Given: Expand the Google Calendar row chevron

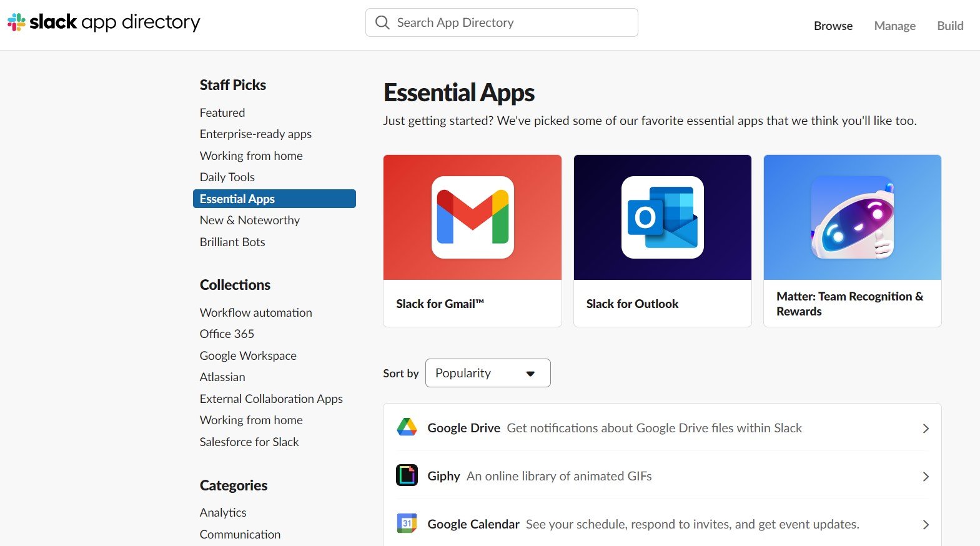Looking at the screenshot, I should [926, 525].
